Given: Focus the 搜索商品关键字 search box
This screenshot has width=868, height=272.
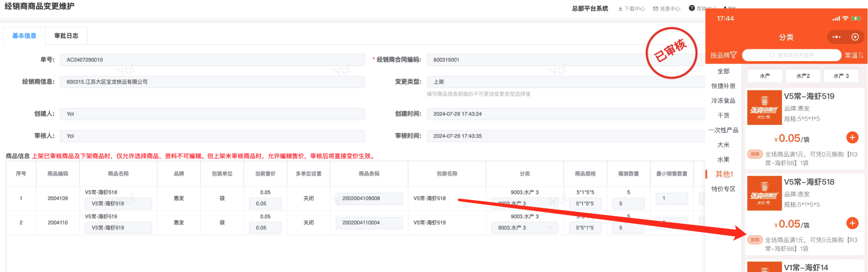Looking at the screenshot, I should 792,55.
